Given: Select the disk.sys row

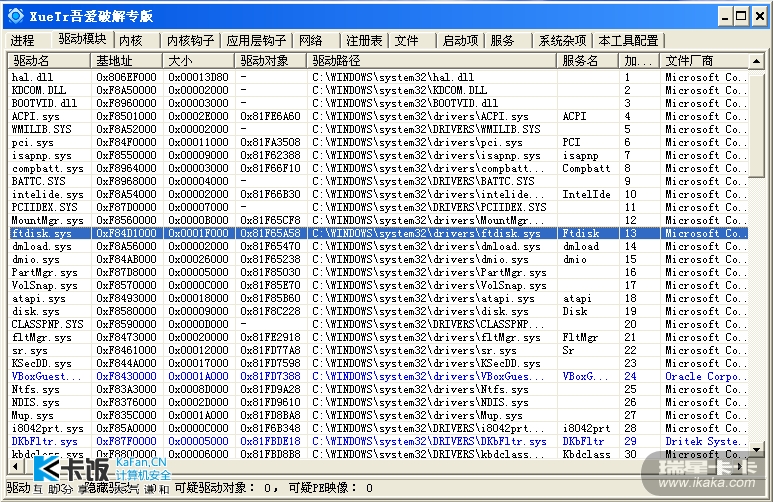Looking at the screenshot, I should click(378, 311).
